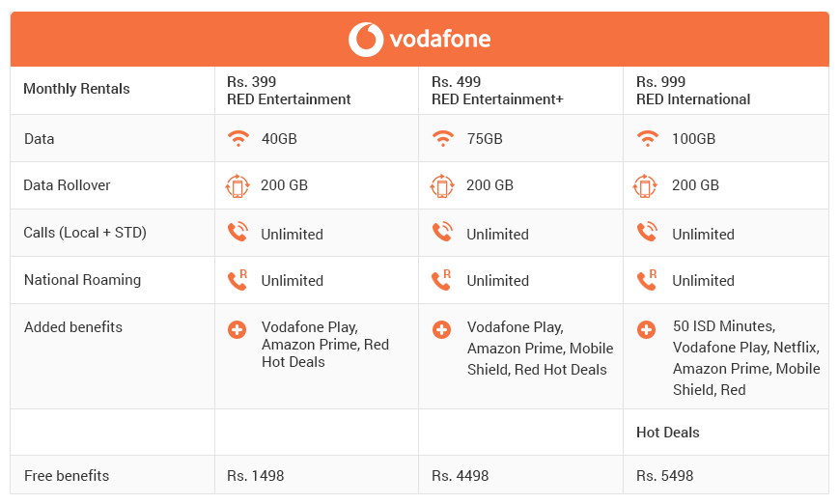This screenshot has width=839, height=504.
Task: Click the plus icon in RED Entertainment benefits
Action: 238,329
